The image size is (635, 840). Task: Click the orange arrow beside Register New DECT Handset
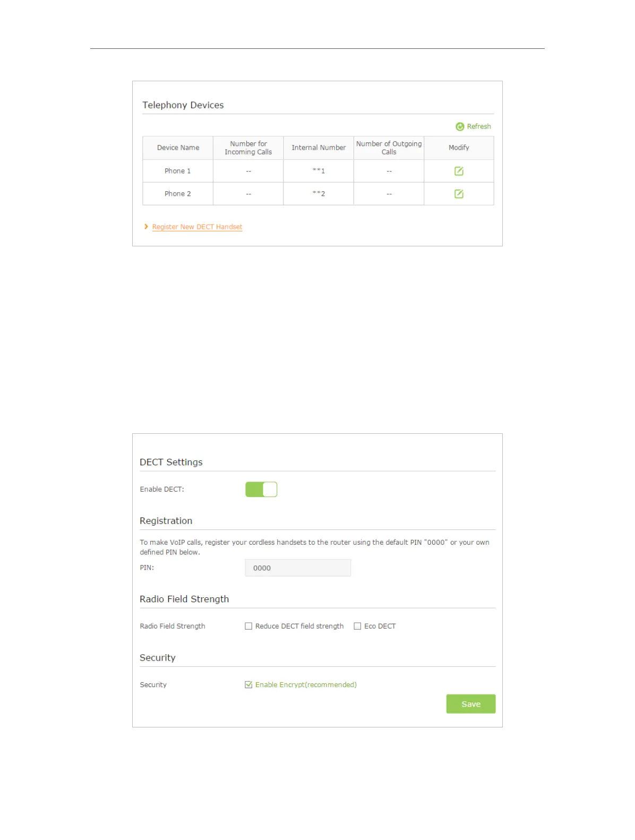click(146, 227)
